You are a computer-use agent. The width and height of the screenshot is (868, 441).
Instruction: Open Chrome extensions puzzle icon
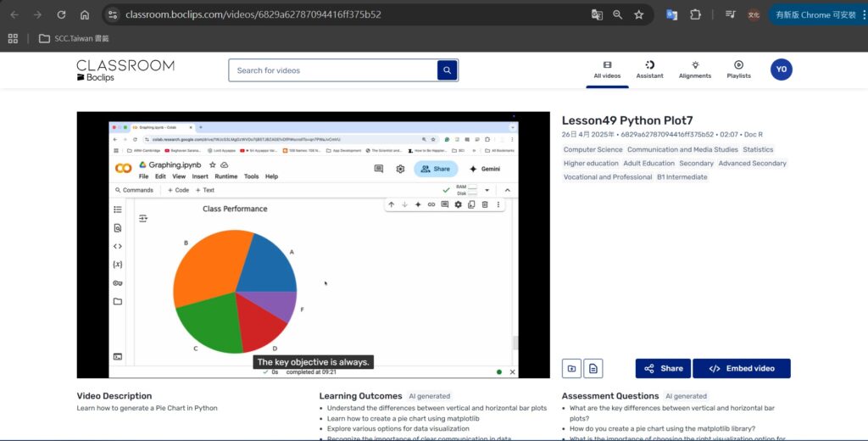(695, 14)
